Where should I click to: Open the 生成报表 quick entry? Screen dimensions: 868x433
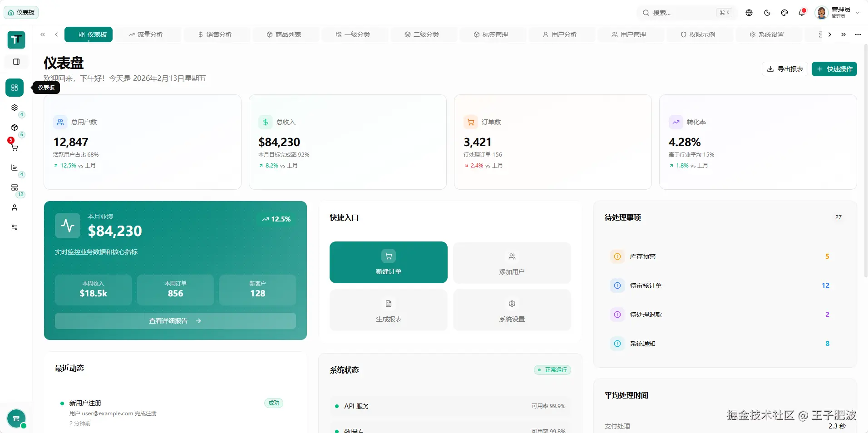click(389, 310)
